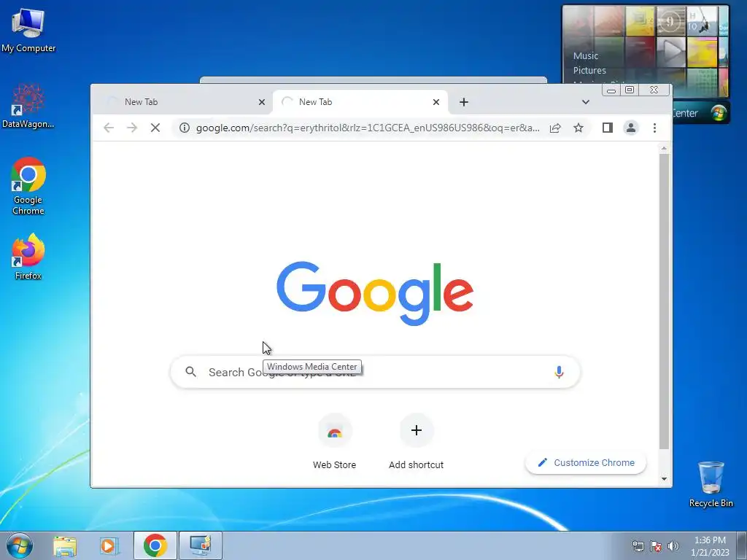Image resolution: width=747 pixels, height=560 pixels.
Task: Open the Chrome profile avatar
Action: (631, 128)
